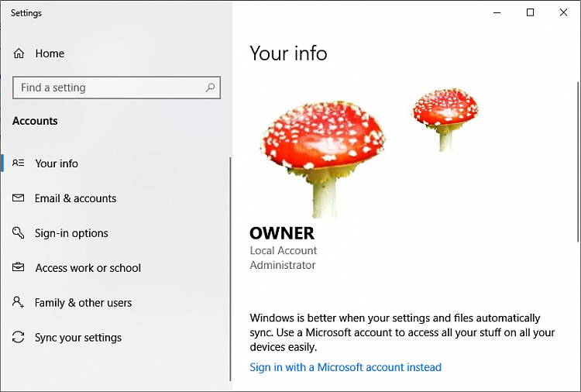This screenshot has width=581, height=392.
Task: Click the Family & other users person icon
Action: [18, 302]
